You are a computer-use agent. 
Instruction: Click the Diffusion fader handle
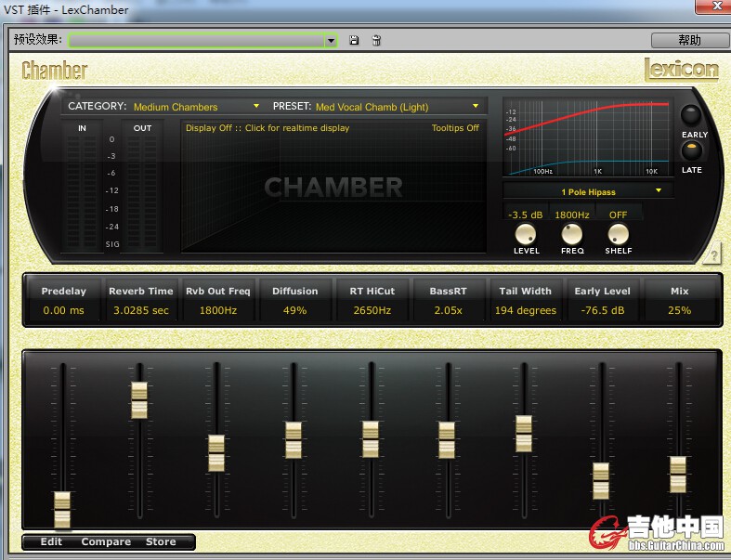(294, 440)
